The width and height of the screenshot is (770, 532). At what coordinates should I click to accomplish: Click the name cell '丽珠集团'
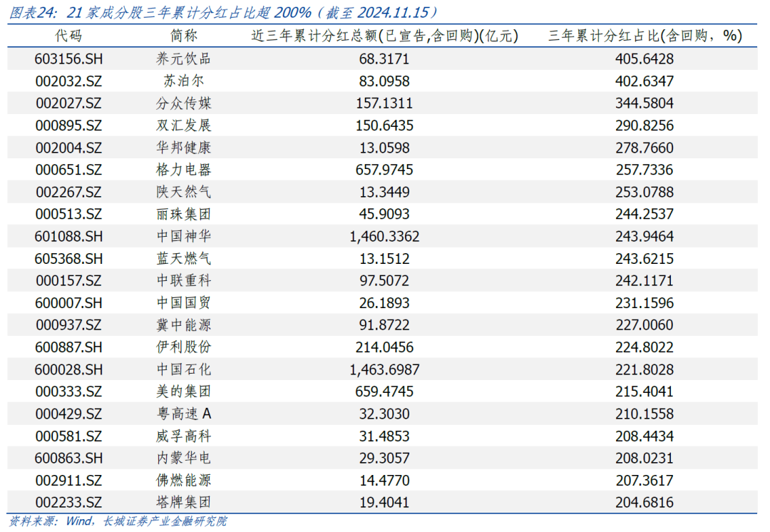184,214
